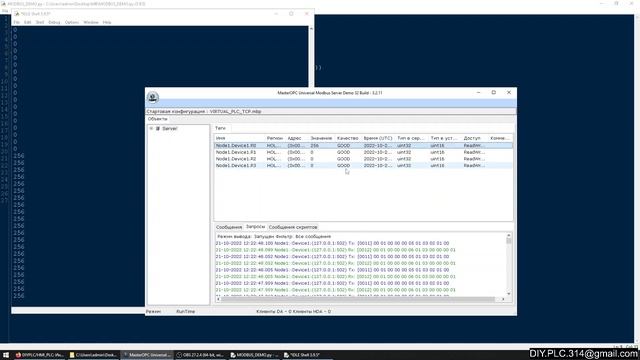The height and width of the screenshot is (360, 640).
Task: Click the Доступ column header
Action: coord(472,138)
